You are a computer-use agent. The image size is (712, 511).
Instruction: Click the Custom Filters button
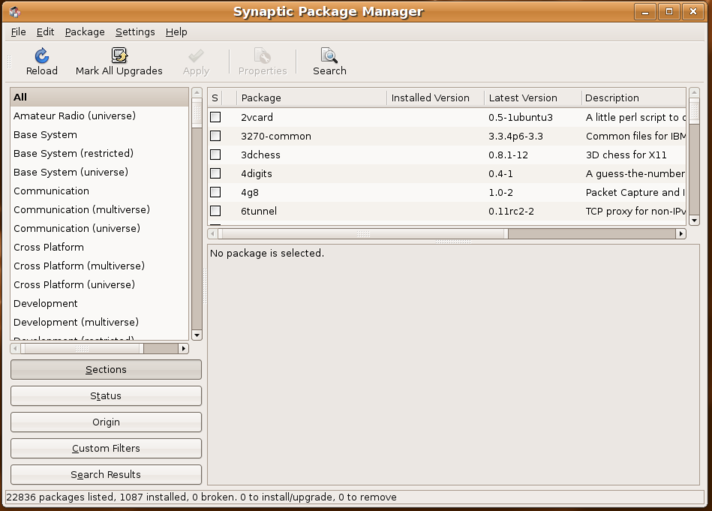[106, 448]
